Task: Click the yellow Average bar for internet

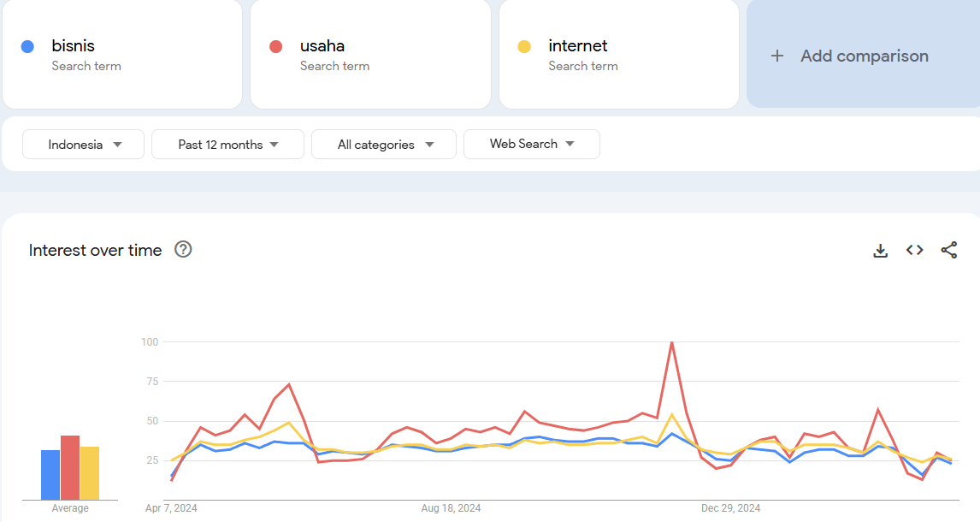Action: (x=90, y=473)
